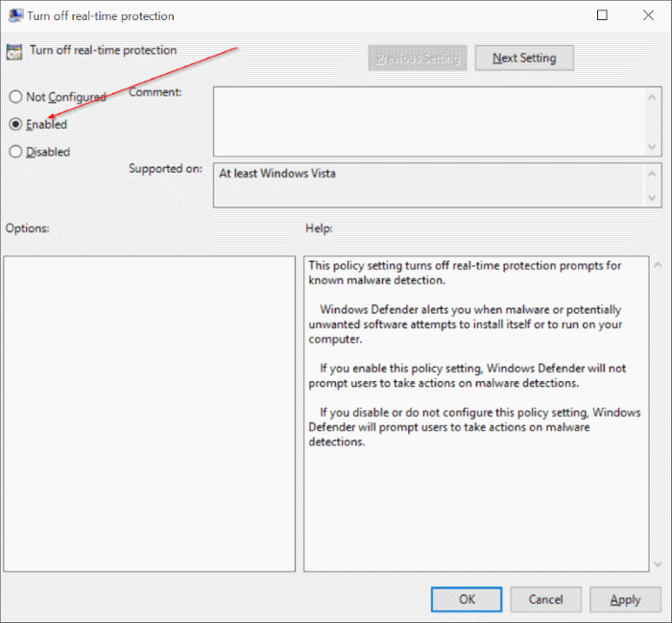Click the paragraph starting 'If you enable'
This screenshot has height=623, width=672.
click(x=468, y=375)
